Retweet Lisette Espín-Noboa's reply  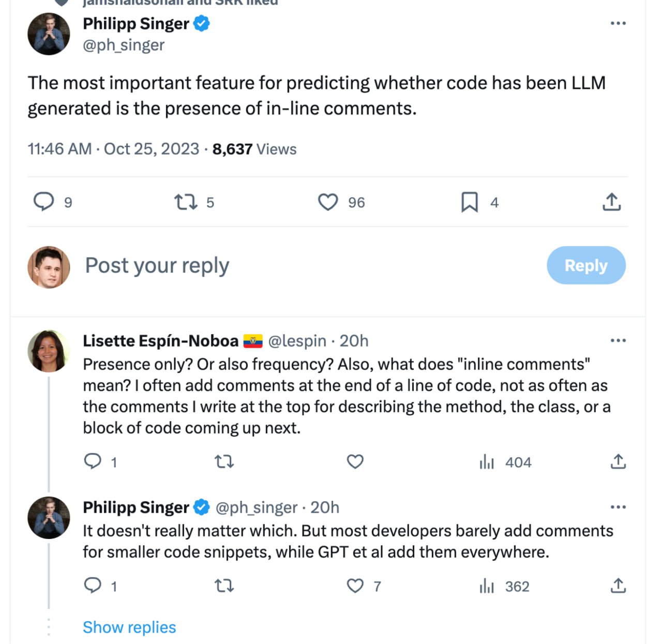[x=224, y=461]
